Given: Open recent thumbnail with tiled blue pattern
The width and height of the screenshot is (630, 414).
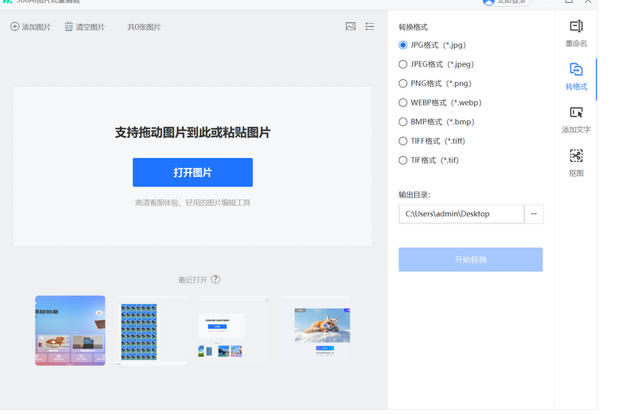Looking at the screenshot, I should (x=152, y=330).
